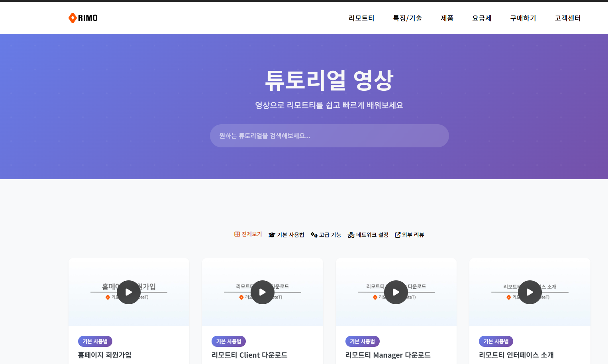Play the 리모트티 인터페이스 소개 video
Image resolution: width=608 pixels, height=364 pixels.
[x=530, y=292]
